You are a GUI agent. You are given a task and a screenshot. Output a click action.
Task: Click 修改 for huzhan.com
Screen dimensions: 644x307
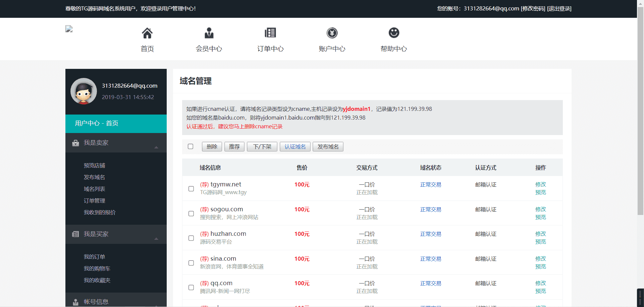(540, 234)
